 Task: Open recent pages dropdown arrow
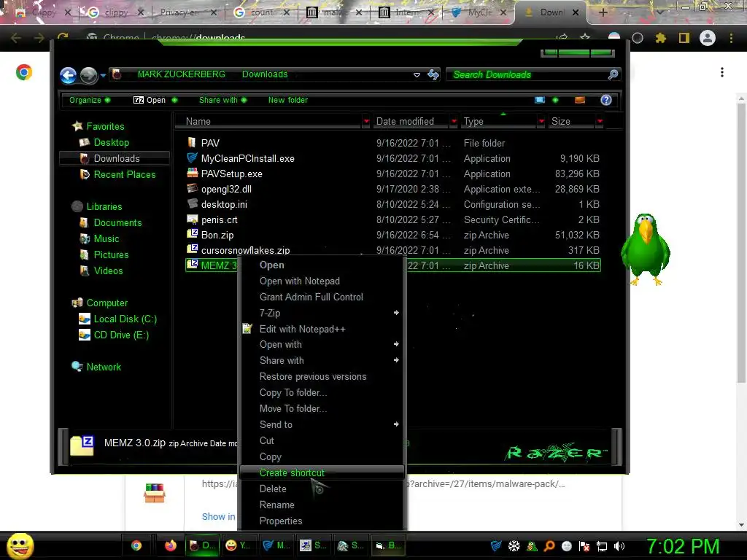[103, 75]
